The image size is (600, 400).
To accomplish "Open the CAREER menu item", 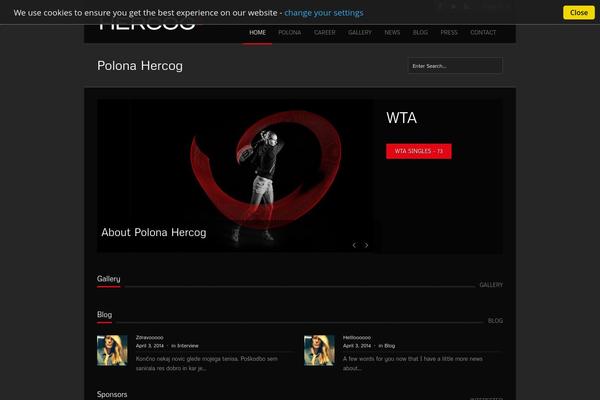I will pos(324,33).
